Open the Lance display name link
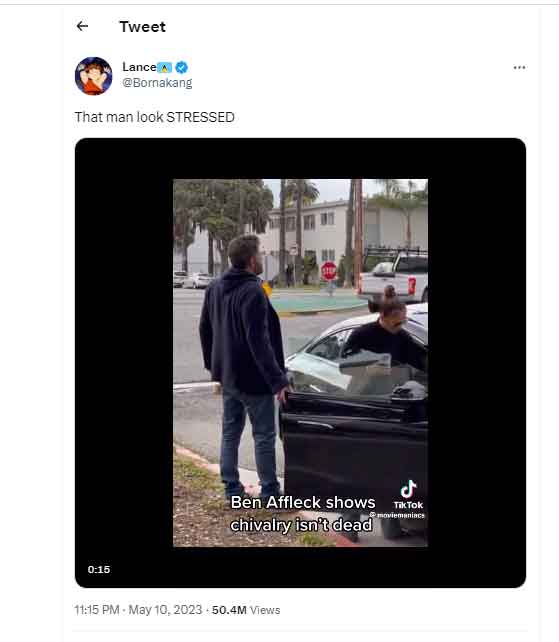The width and height of the screenshot is (559, 642). pos(139,67)
